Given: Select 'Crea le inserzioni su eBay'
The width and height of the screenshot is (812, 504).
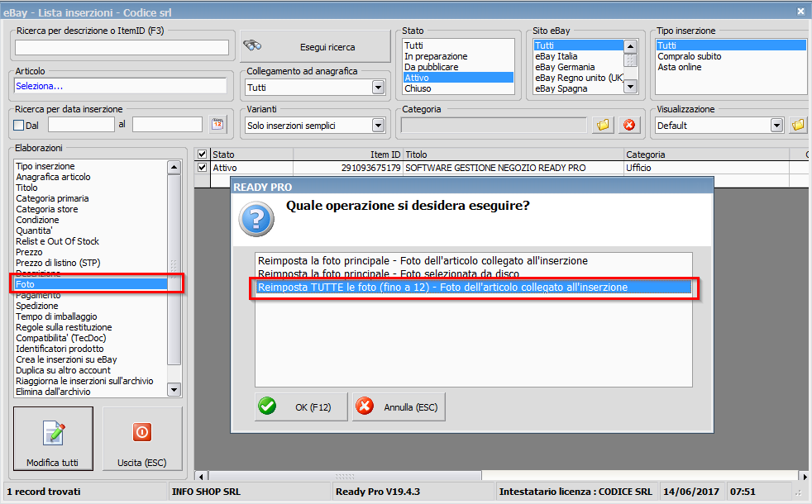Looking at the screenshot, I should pos(91,359).
